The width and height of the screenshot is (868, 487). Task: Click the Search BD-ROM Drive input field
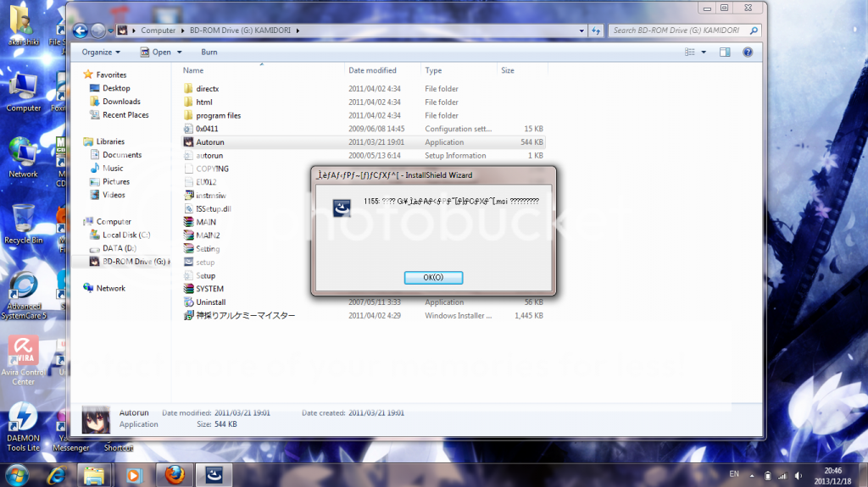(x=678, y=30)
